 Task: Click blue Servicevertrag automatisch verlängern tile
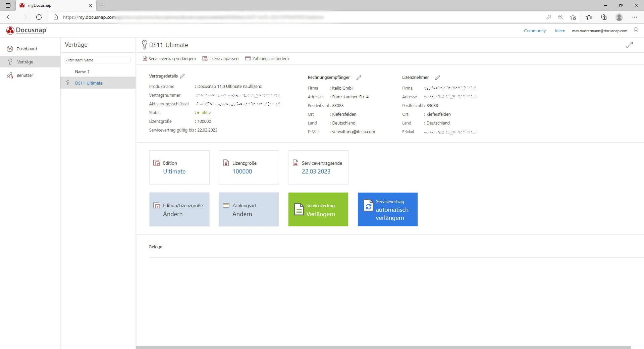click(x=388, y=209)
